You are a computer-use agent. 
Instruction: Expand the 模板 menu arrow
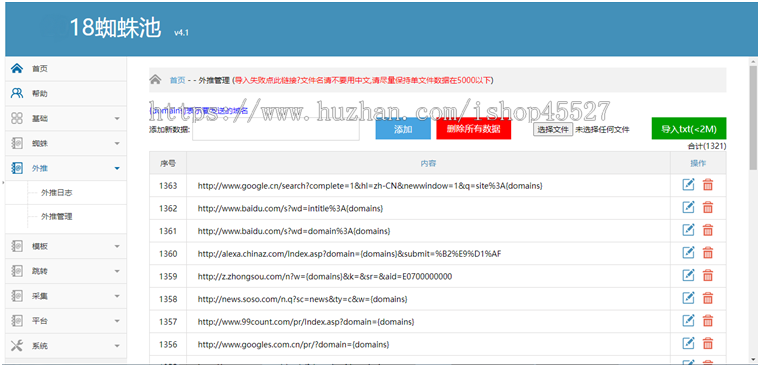pos(117,246)
